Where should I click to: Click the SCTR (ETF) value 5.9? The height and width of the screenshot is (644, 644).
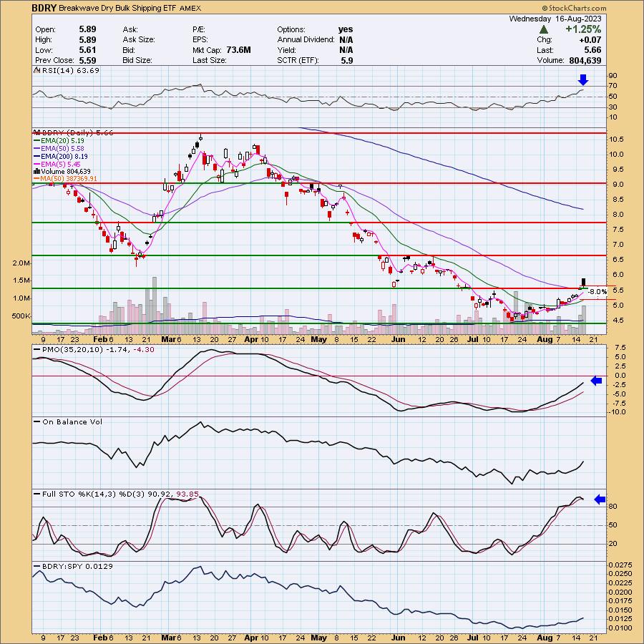(348, 60)
